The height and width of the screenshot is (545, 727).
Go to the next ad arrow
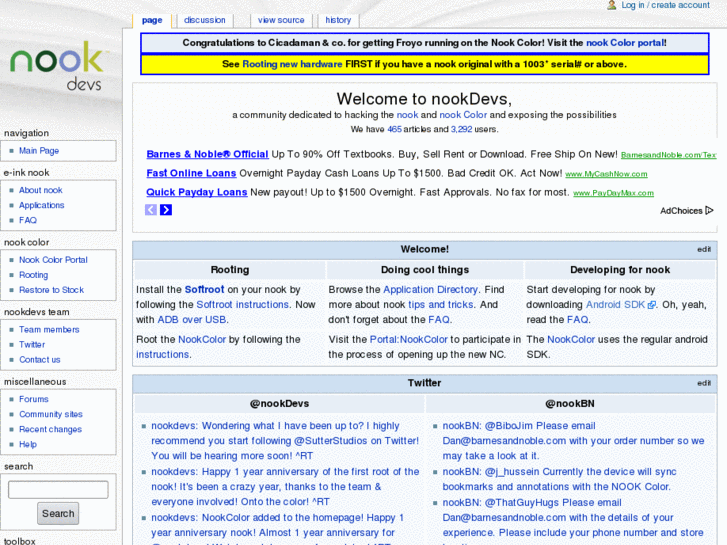(166, 210)
